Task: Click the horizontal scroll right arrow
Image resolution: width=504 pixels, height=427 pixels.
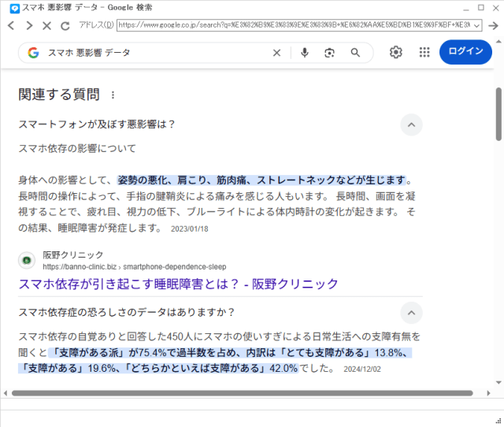Action: (488, 393)
